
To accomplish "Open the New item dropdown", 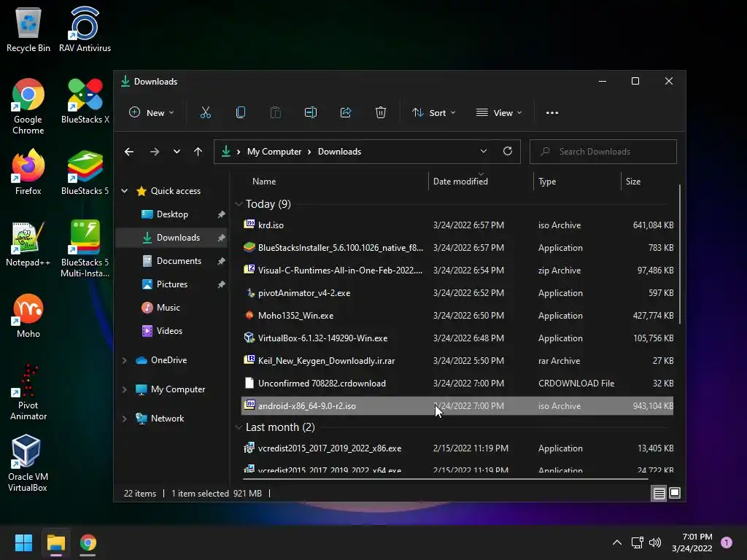I will point(152,113).
